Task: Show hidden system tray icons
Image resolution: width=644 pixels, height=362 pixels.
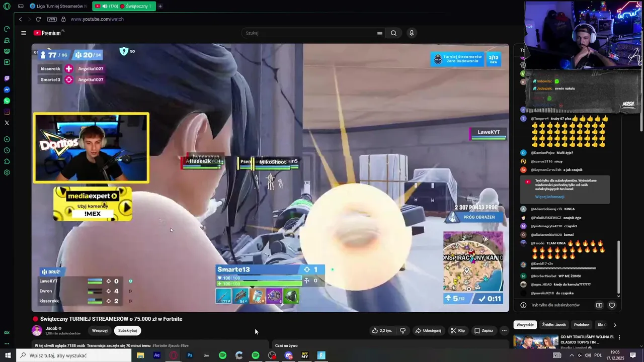Action: click(572, 355)
